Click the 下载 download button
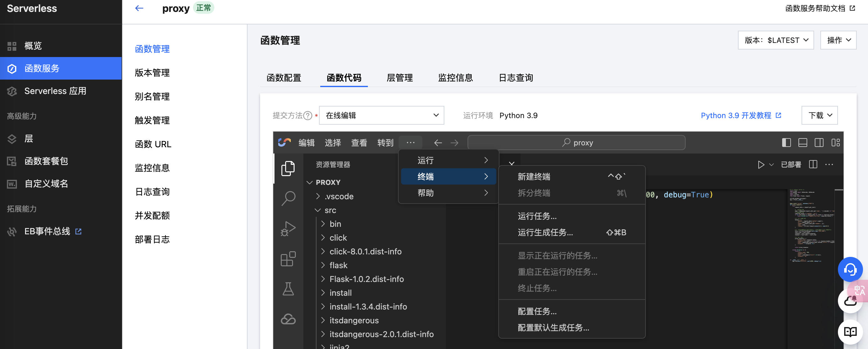Screen dimensions: 868x349 (x=819, y=116)
